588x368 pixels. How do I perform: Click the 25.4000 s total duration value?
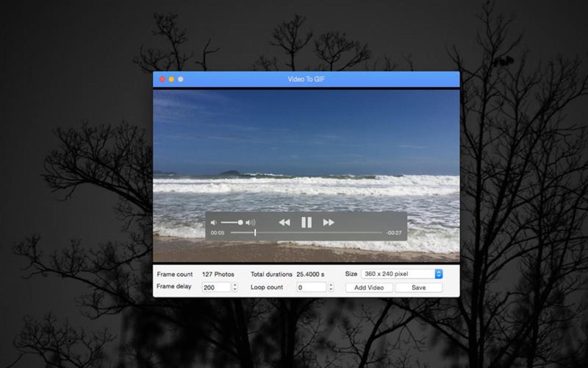[310, 274]
